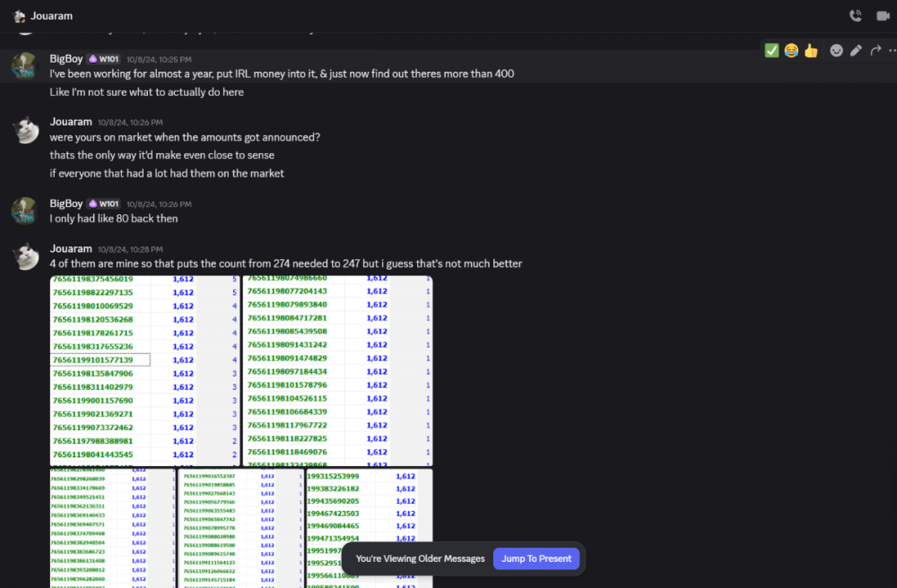Forward the hovered message using the arrow icon
897x588 pixels.
(875, 50)
